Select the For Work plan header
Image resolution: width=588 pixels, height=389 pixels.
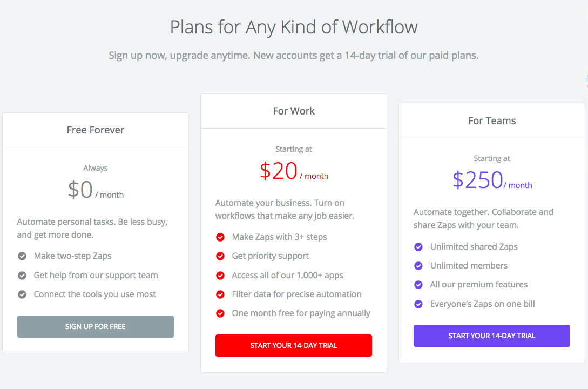click(294, 111)
